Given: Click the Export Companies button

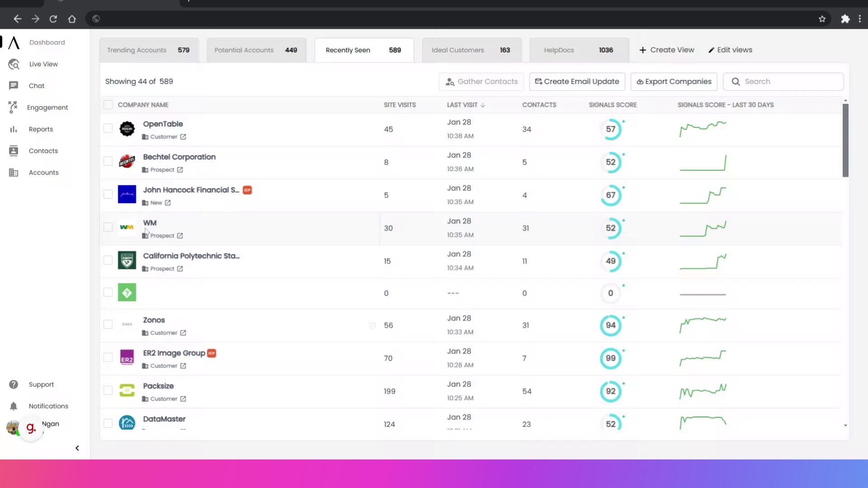Looking at the screenshot, I should (674, 81).
